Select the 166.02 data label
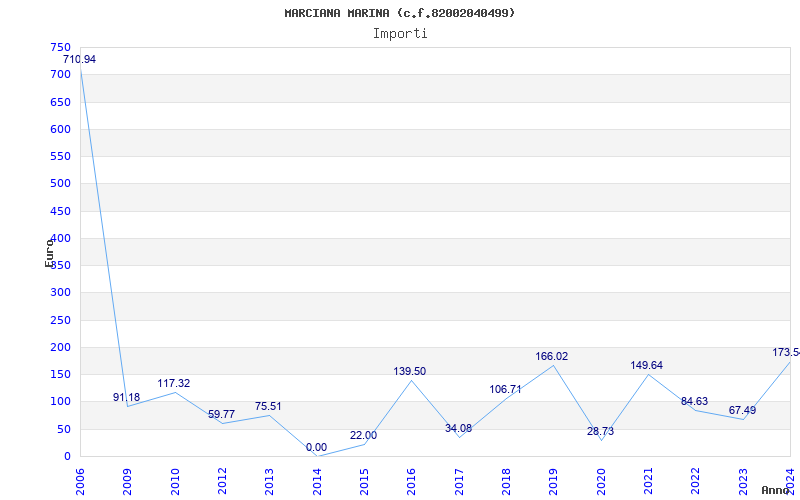Image resolution: width=800 pixels, height=500 pixels. pos(552,357)
